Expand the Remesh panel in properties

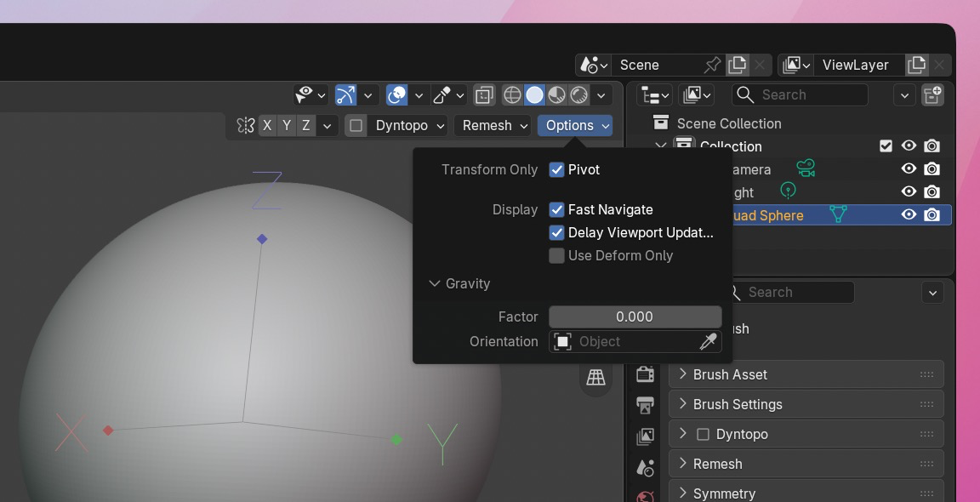[806, 464]
